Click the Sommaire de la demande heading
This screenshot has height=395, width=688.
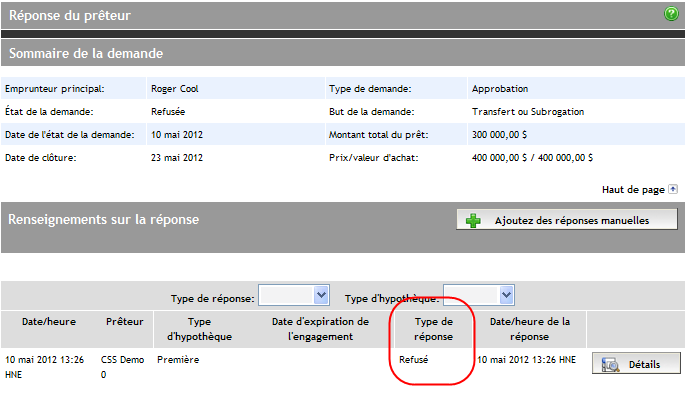86,53
